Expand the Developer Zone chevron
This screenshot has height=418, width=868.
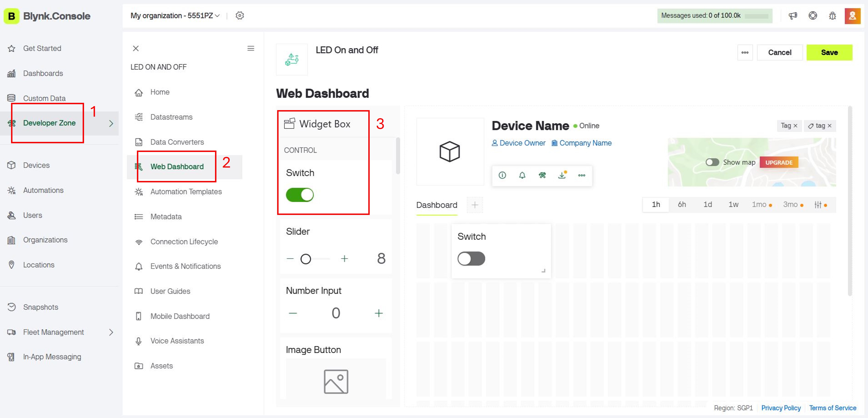(x=111, y=123)
